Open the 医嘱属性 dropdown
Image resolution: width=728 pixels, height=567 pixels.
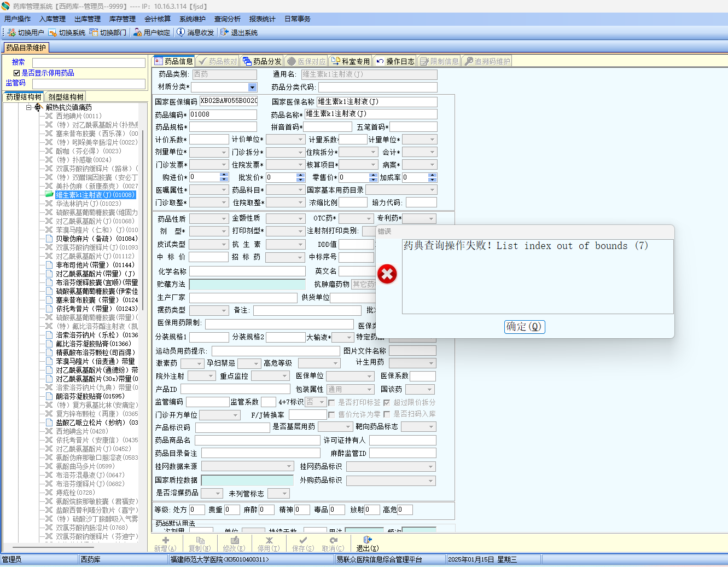[224, 190]
